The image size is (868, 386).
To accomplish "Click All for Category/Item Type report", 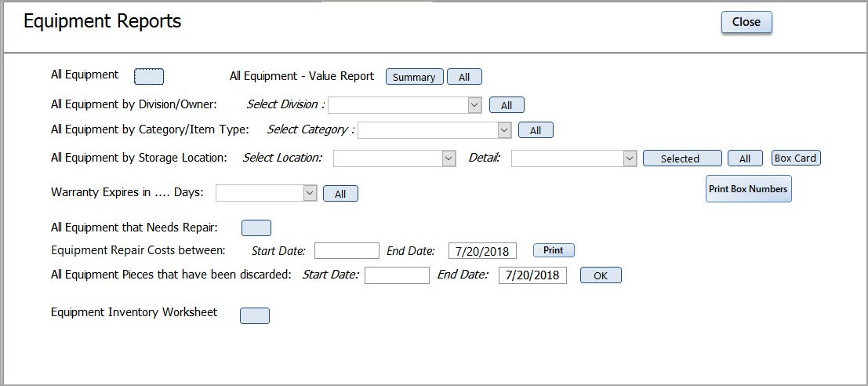I will (x=536, y=130).
